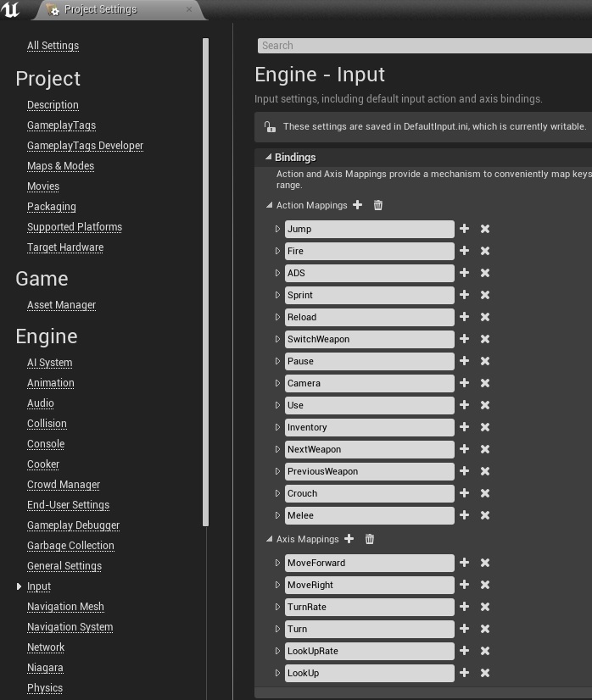
Task: Open Maps & Modes settings
Action: (60, 166)
